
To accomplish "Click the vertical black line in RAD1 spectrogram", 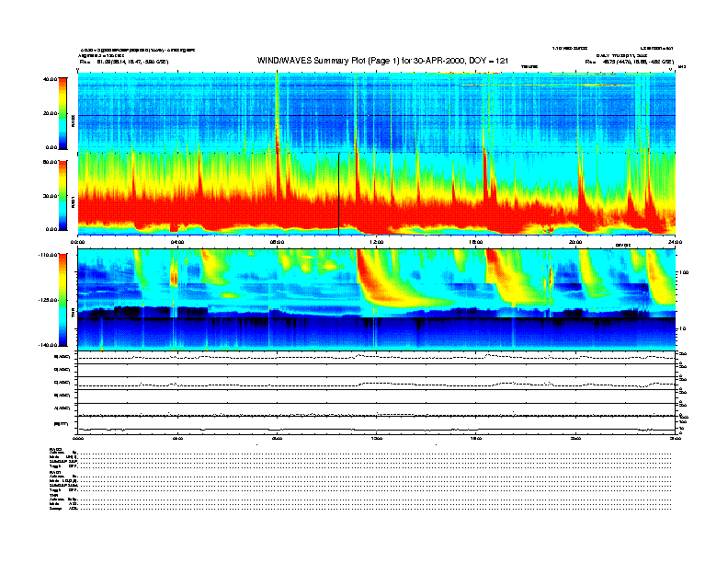I will coord(339,194).
